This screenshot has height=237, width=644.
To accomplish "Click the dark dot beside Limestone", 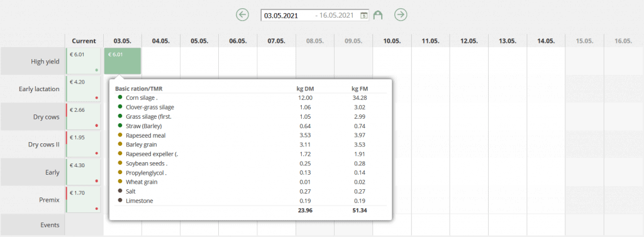I will point(120,201).
